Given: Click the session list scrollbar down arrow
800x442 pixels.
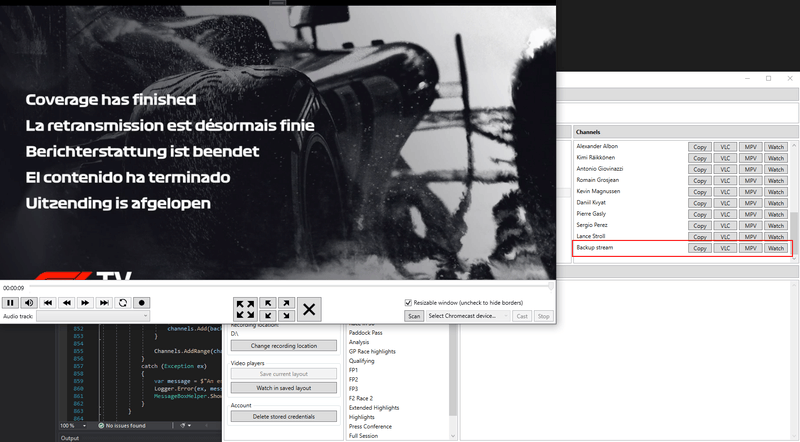Looking at the screenshot, I should (453, 436).
